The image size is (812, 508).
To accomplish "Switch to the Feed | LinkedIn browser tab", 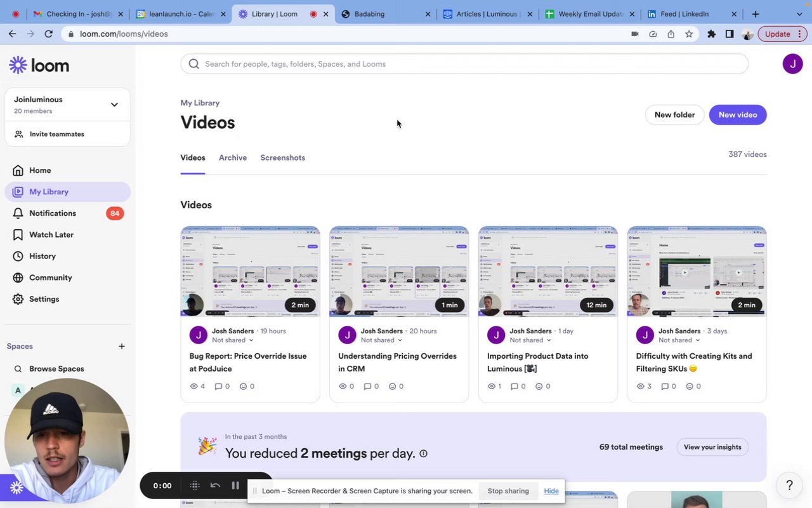I will pos(691,14).
